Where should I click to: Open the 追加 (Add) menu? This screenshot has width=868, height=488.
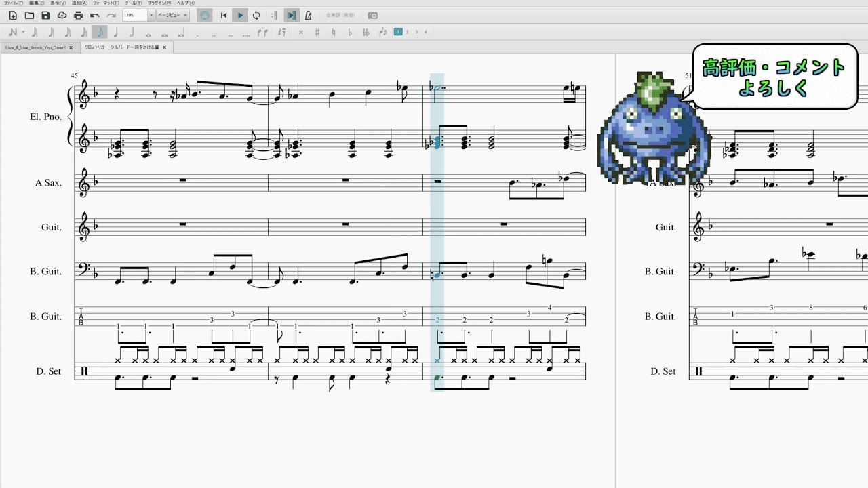pos(79,3)
